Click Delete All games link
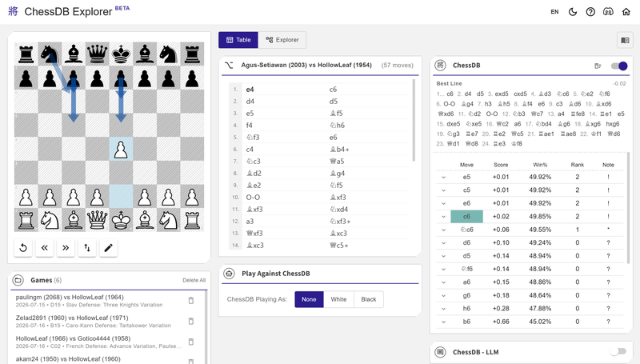 [194, 280]
